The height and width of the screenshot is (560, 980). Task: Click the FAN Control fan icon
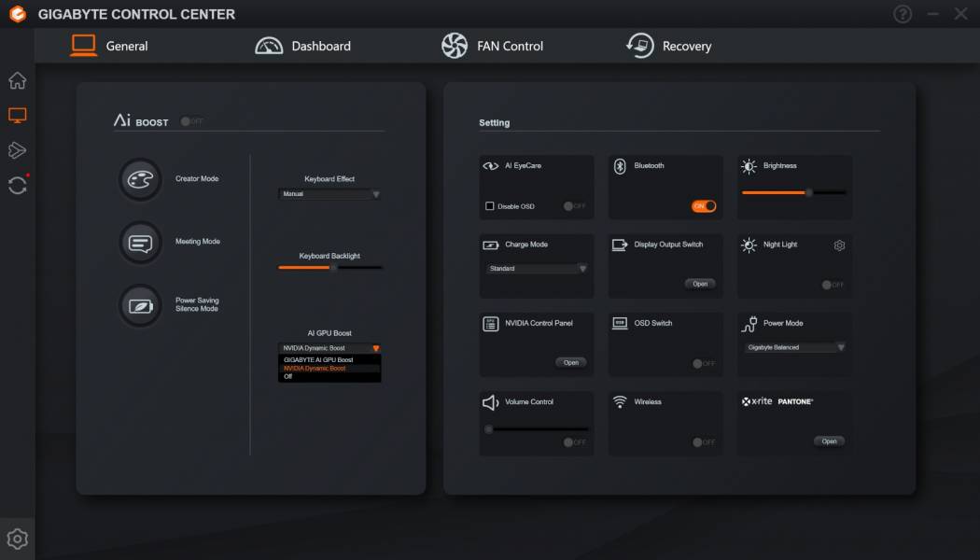click(455, 46)
